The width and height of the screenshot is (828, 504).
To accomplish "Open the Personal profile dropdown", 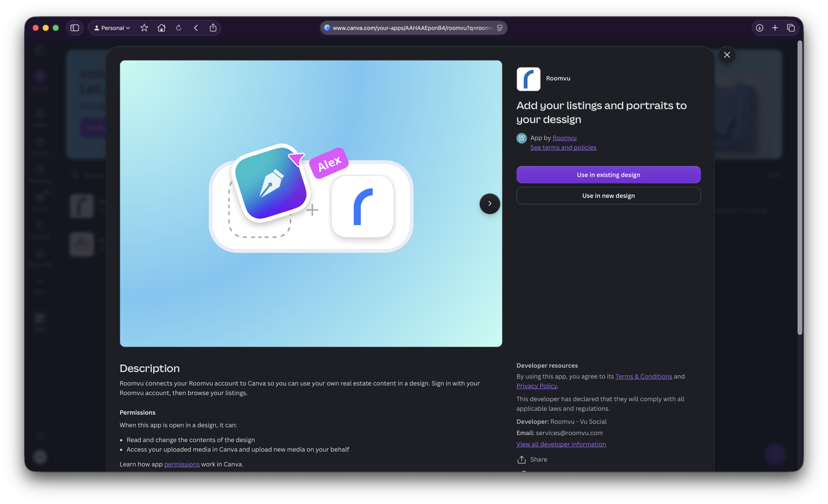I will click(x=112, y=28).
